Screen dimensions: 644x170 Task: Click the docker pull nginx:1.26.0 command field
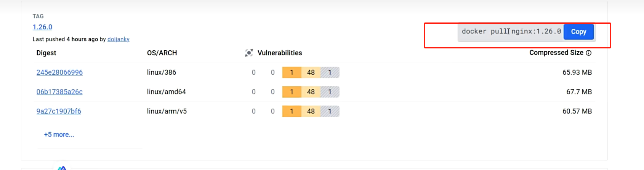pos(511,32)
